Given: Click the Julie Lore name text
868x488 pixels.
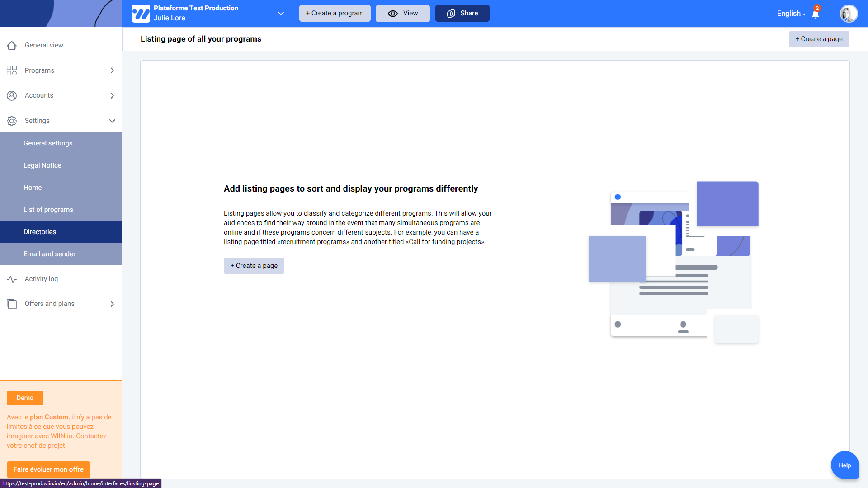Looking at the screenshot, I should tap(170, 18).
